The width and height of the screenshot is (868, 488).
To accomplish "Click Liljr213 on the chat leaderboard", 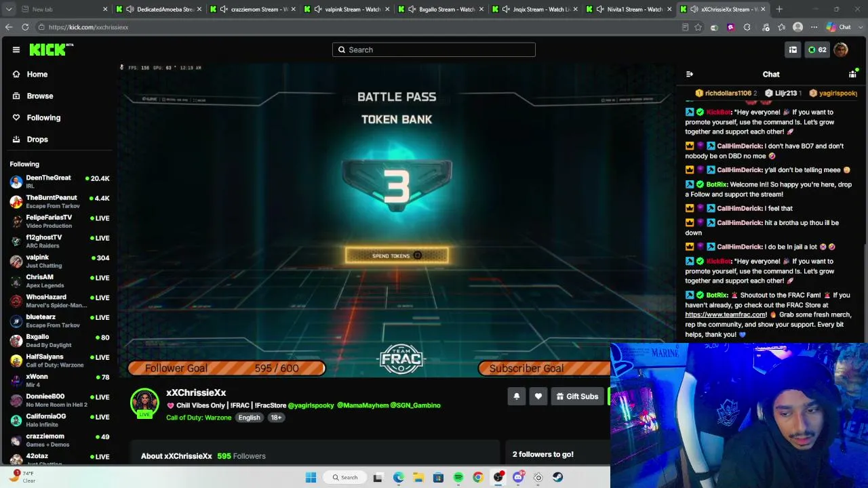I will point(783,94).
